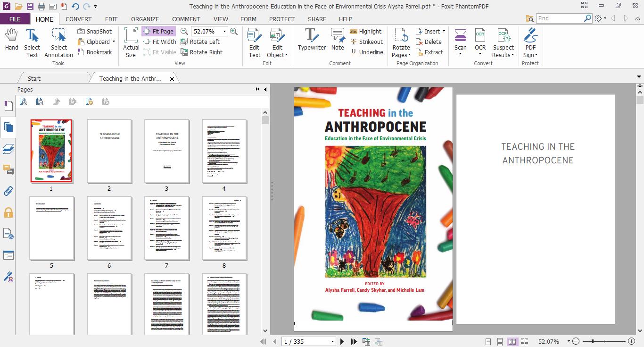Rotate the view right
Screen dimensions: 644x347
[x=201, y=52]
